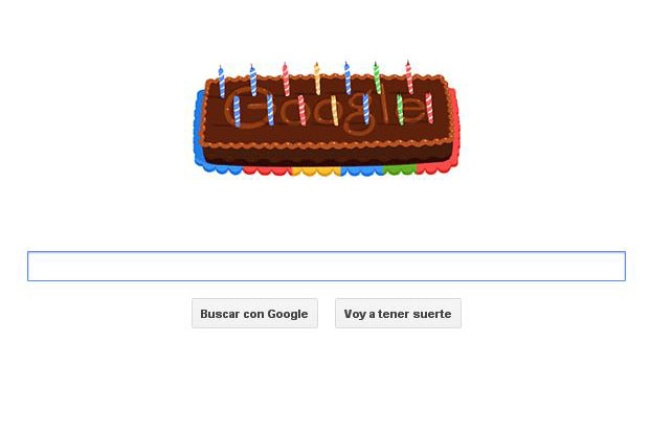Click the green candle in the front row
Viewport: 650px width, 433px height.
click(x=400, y=109)
